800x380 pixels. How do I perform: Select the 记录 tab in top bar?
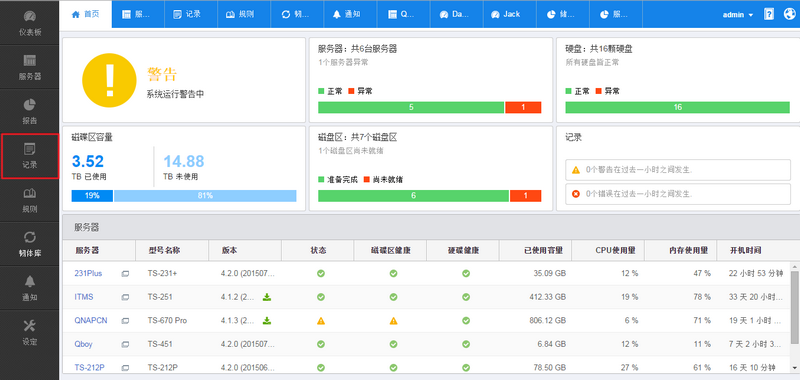pyautogui.click(x=191, y=14)
